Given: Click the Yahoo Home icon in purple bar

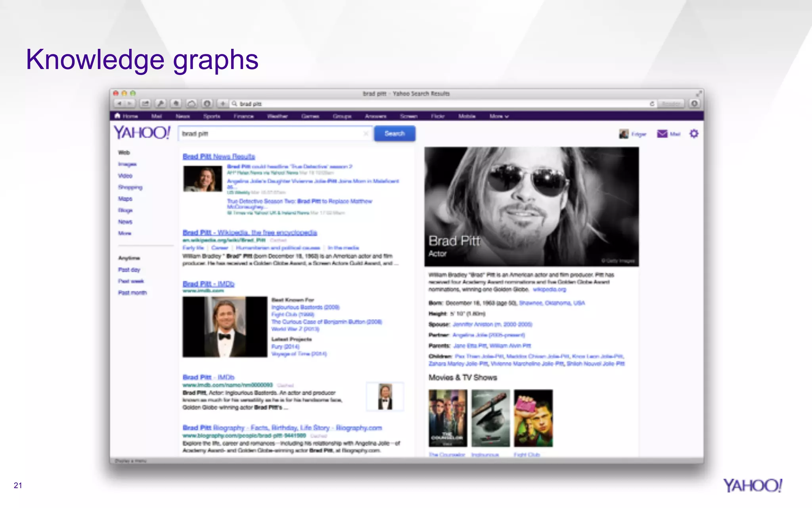Looking at the screenshot, I should (117, 116).
